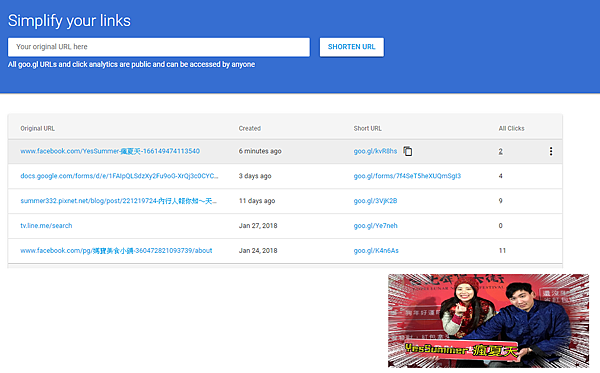This screenshot has width=600, height=373.
Task: Open short link goo.gl/forms/7f4SeT5heXUQmSgt3
Action: coord(407,176)
